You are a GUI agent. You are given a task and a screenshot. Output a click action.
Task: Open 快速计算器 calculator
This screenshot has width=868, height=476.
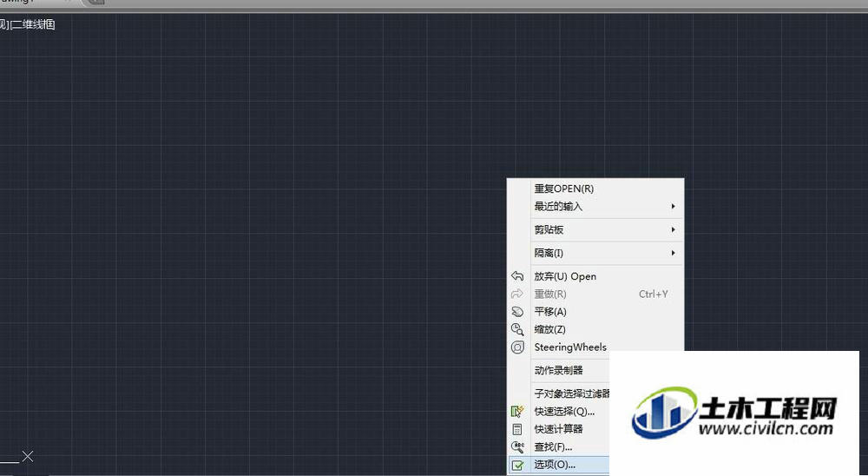pyautogui.click(x=558, y=429)
